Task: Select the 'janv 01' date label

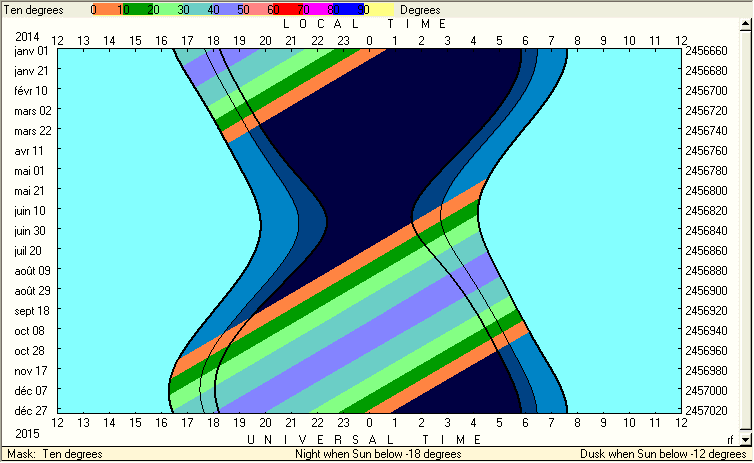Action: coord(31,50)
